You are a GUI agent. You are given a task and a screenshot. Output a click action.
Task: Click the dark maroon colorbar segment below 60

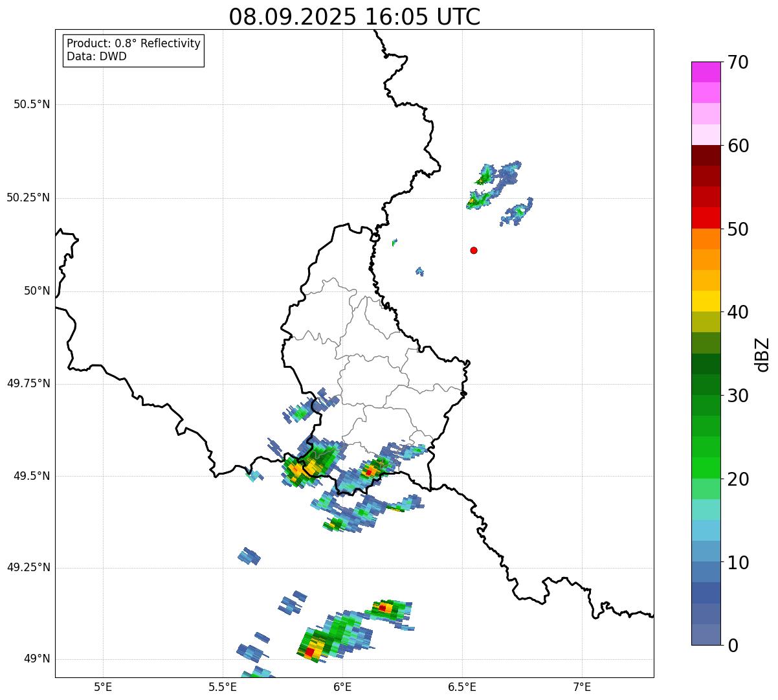click(706, 155)
